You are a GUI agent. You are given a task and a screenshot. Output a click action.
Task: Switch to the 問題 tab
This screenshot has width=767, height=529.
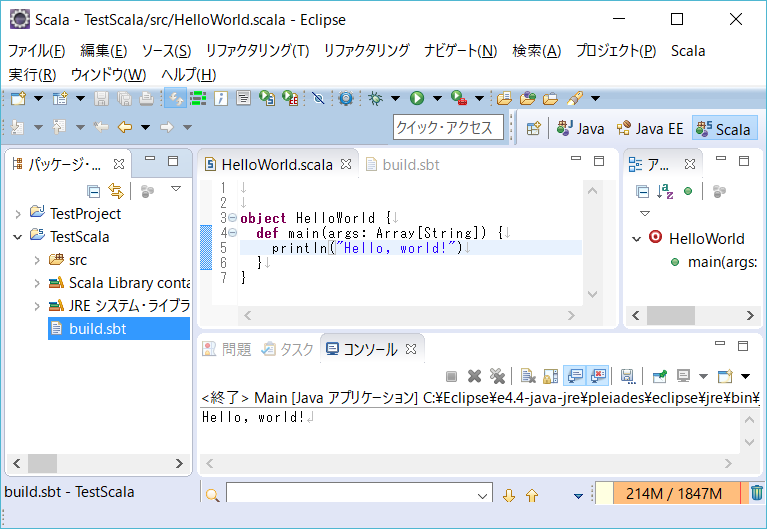click(x=227, y=349)
